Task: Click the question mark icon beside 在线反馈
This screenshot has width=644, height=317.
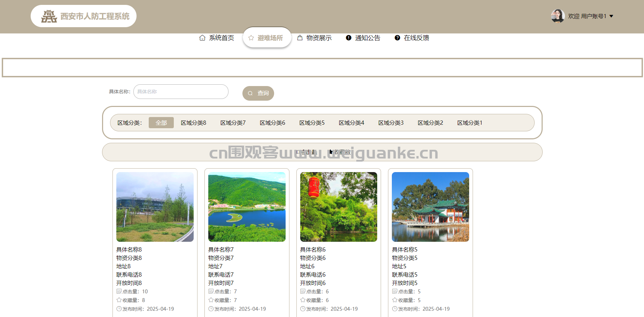Action: click(x=397, y=38)
